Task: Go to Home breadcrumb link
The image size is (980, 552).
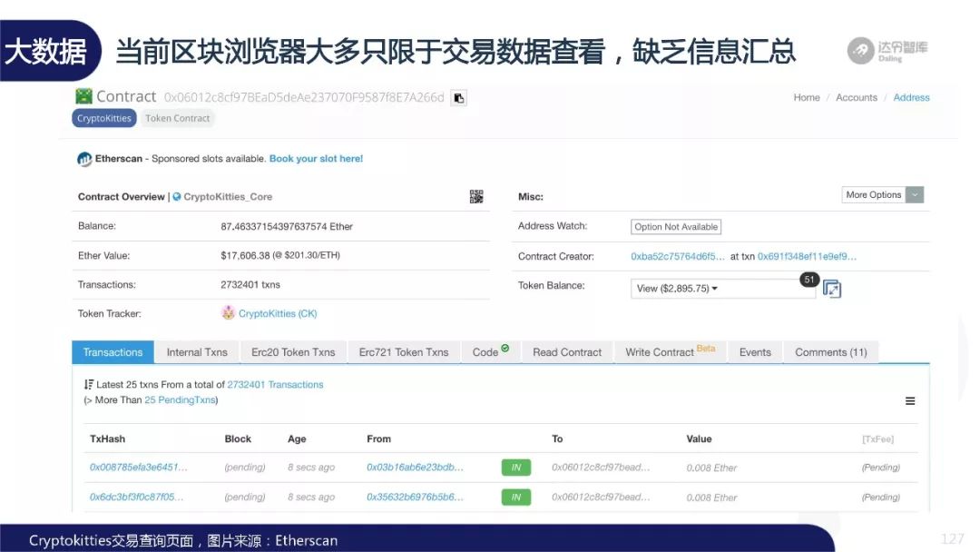Action: pyautogui.click(x=807, y=97)
